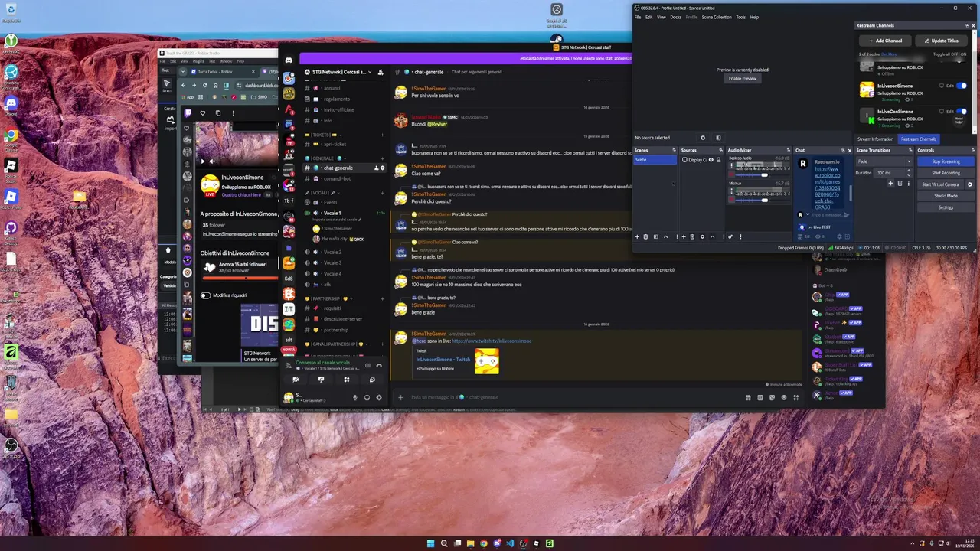This screenshot has height=551, width=980.
Task: Open Discord user settings gear
Action: [x=379, y=398]
